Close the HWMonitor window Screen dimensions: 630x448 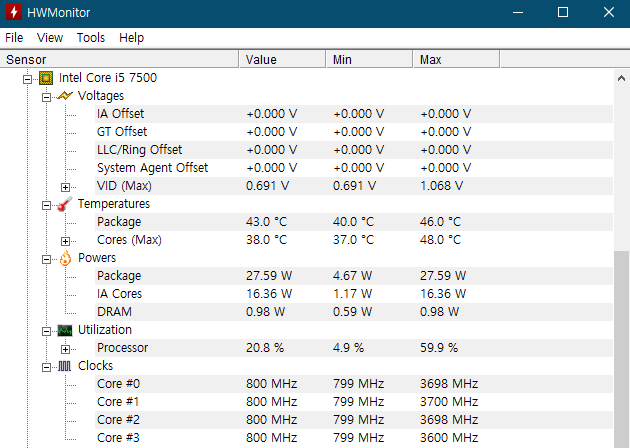[x=609, y=12]
